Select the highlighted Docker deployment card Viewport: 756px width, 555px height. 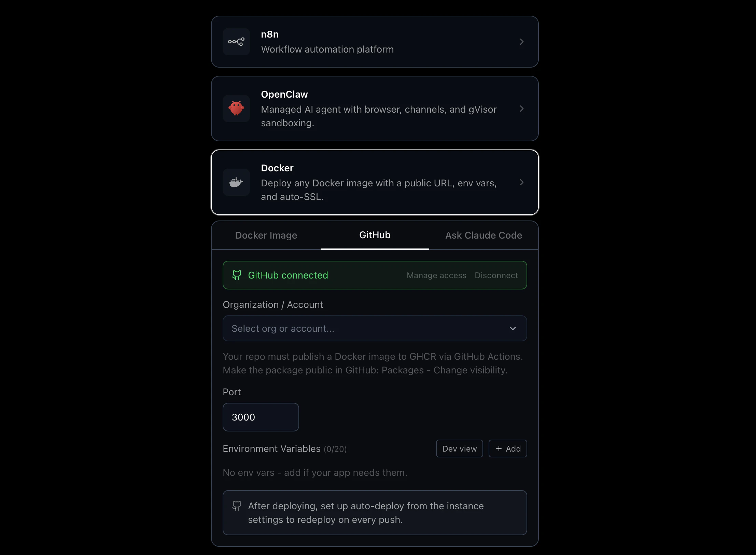[375, 182]
